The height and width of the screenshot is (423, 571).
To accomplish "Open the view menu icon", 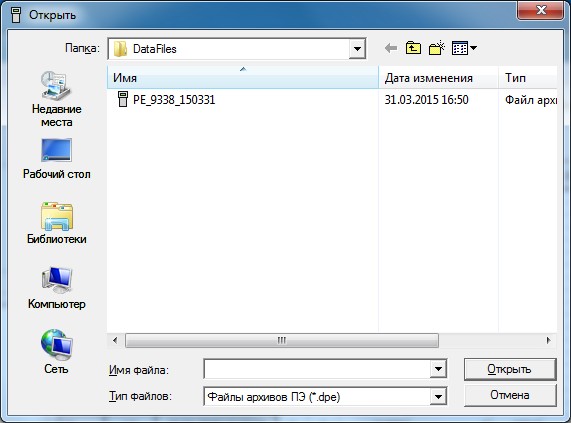I will click(x=464, y=48).
